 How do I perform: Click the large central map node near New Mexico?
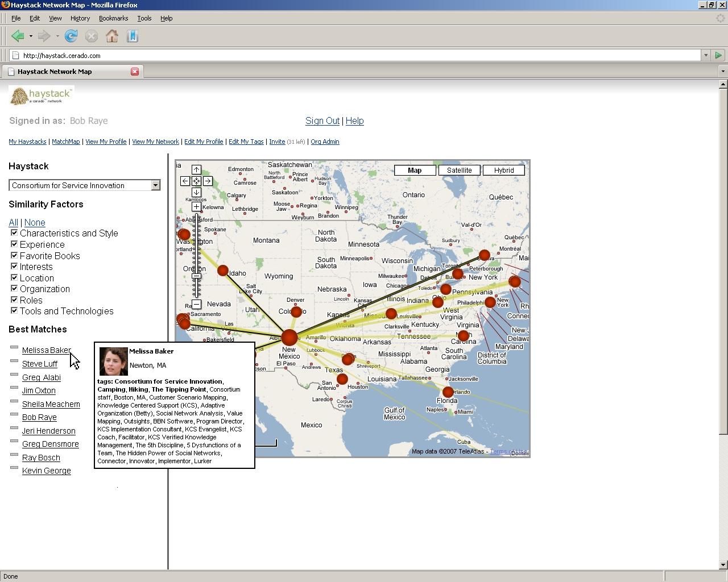coord(289,338)
